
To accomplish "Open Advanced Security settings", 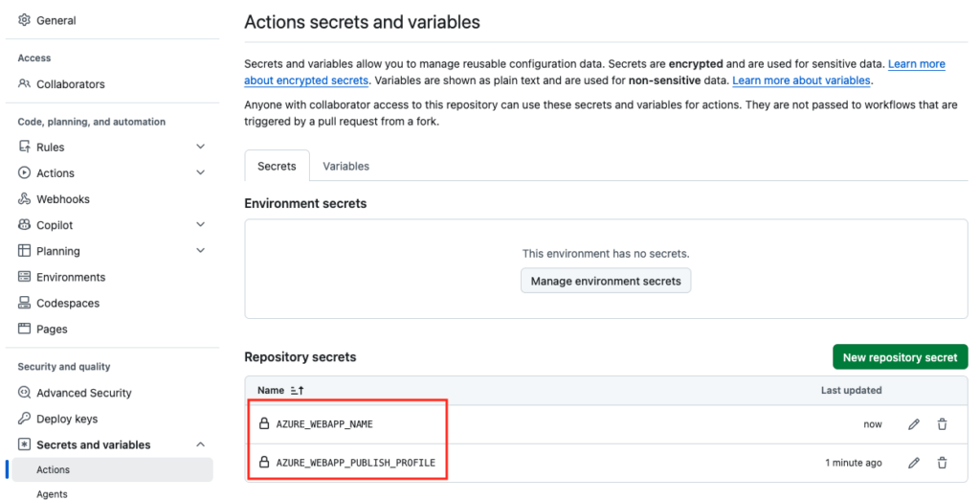I will pyautogui.click(x=84, y=393).
